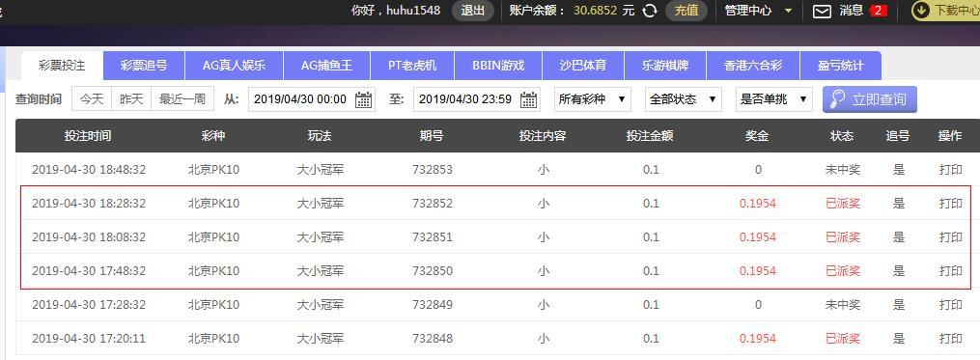Click the 玩法 column header
The width and height of the screenshot is (980, 360).
[320, 136]
